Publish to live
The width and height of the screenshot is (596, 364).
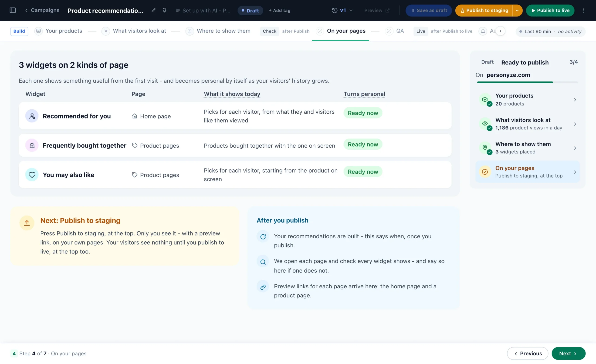point(550,11)
